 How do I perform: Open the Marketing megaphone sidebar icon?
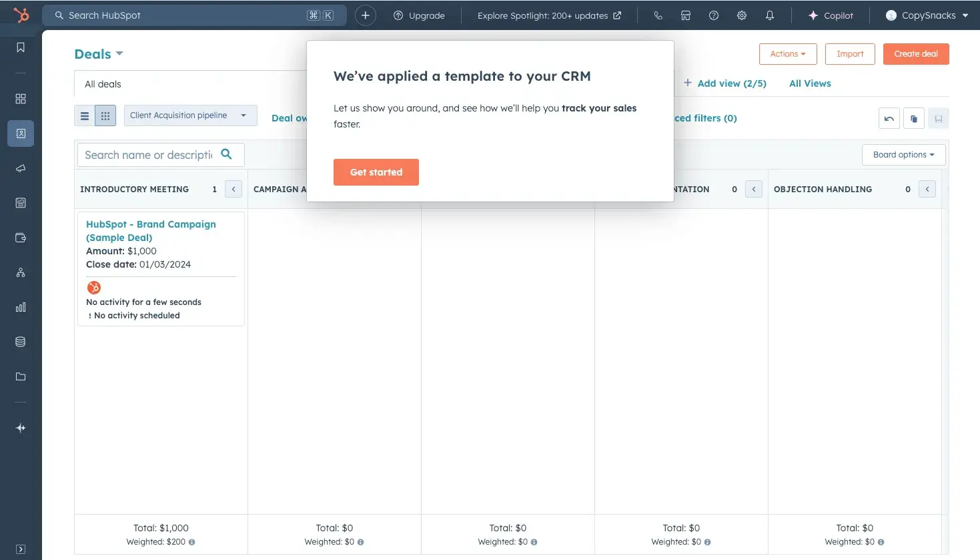tap(21, 168)
